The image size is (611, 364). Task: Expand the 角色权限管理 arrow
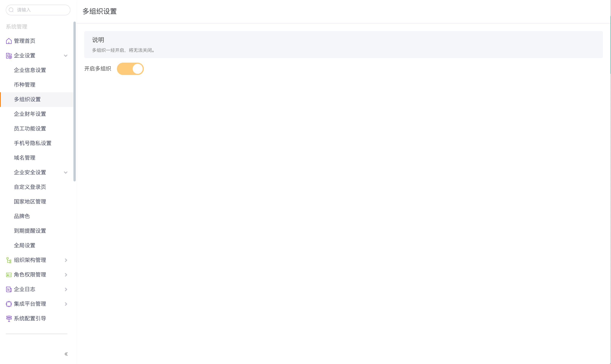(66, 275)
